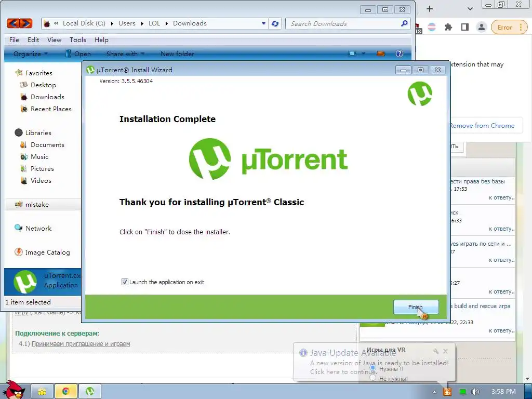This screenshot has height=399, width=532.
Task: Select Image Catalog in the navigation pane
Action: pos(47,252)
